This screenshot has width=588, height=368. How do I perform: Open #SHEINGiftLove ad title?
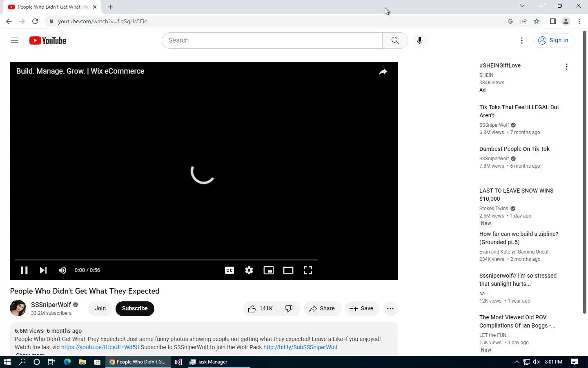pyautogui.click(x=500, y=65)
